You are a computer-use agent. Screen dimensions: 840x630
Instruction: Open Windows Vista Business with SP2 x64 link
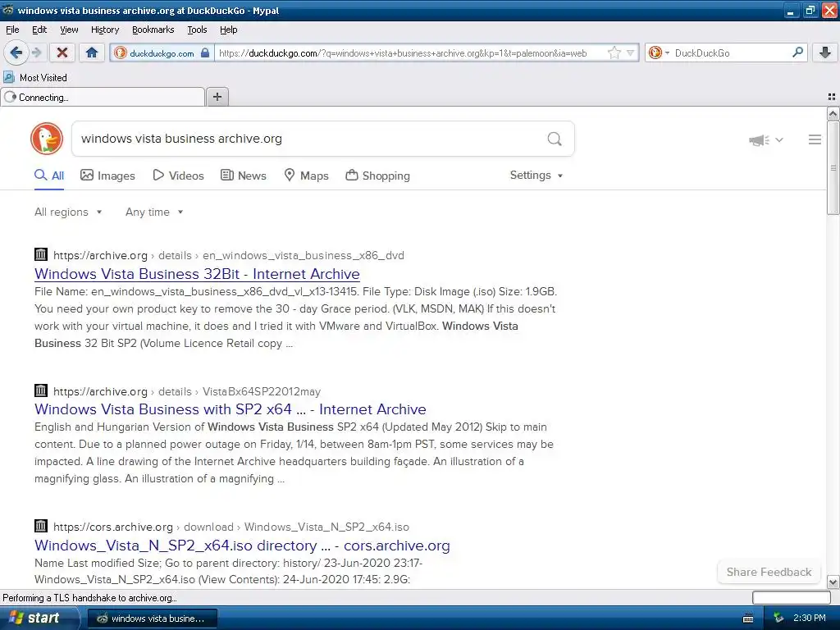231,409
